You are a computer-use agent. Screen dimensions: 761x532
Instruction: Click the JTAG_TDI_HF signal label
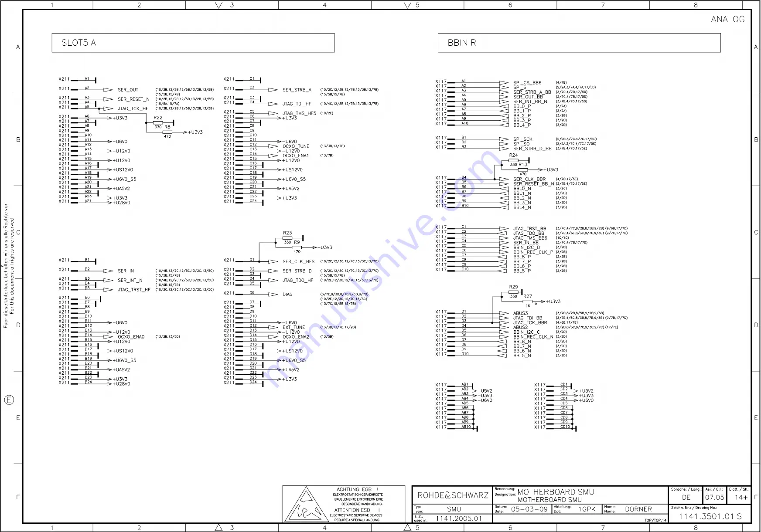297,104
